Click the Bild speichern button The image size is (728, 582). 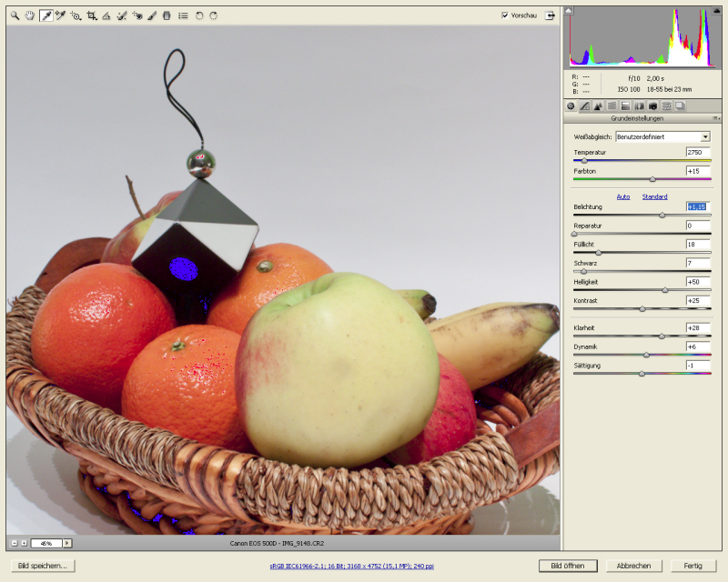(43, 566)
